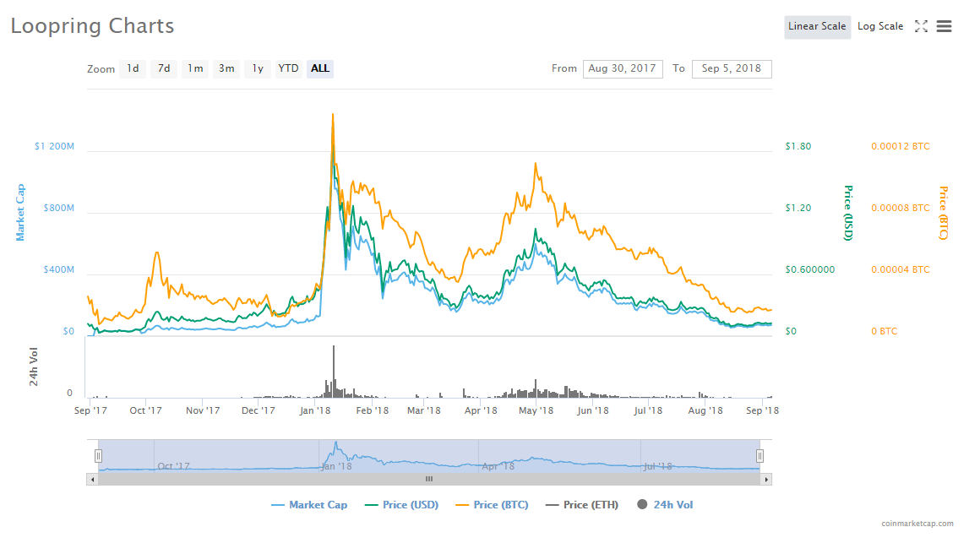Click the Loopring Charts heading
Screen dimensions: 980x543
click(x=92, y=26)
